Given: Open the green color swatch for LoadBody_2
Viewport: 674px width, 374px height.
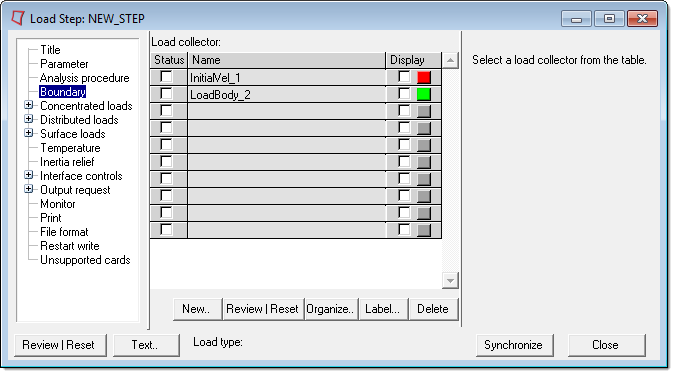Looking at the screenshot, I should pyautogui.click(x=424, y=94).
